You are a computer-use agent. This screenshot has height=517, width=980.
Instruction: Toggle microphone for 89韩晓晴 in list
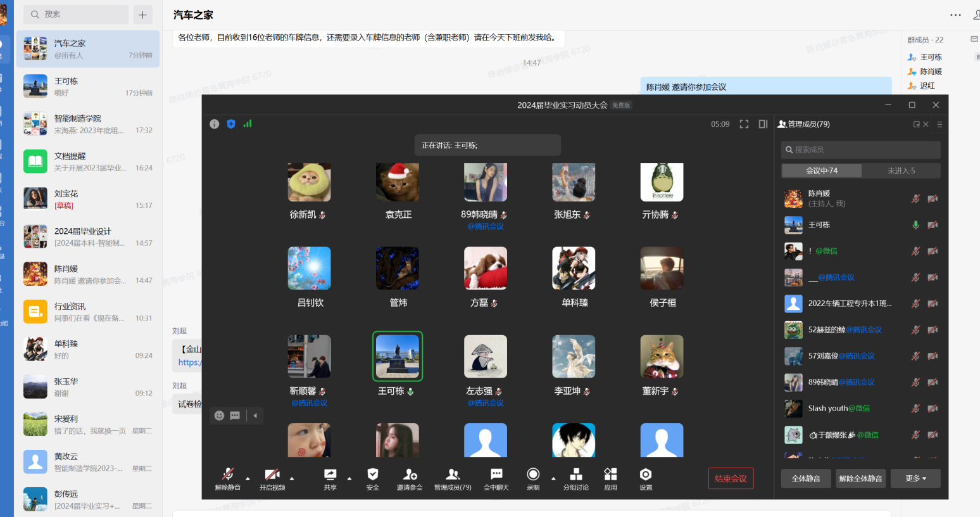pyautogui.click(x=915, y=382)
